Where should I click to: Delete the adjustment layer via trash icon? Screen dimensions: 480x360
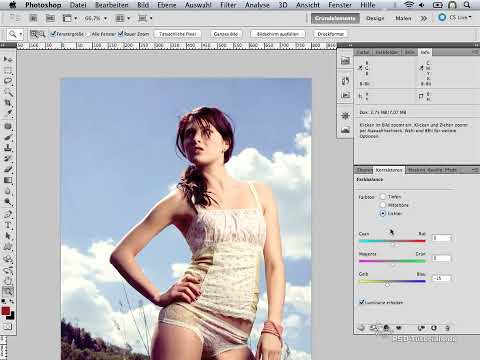(x=448, y=328)
